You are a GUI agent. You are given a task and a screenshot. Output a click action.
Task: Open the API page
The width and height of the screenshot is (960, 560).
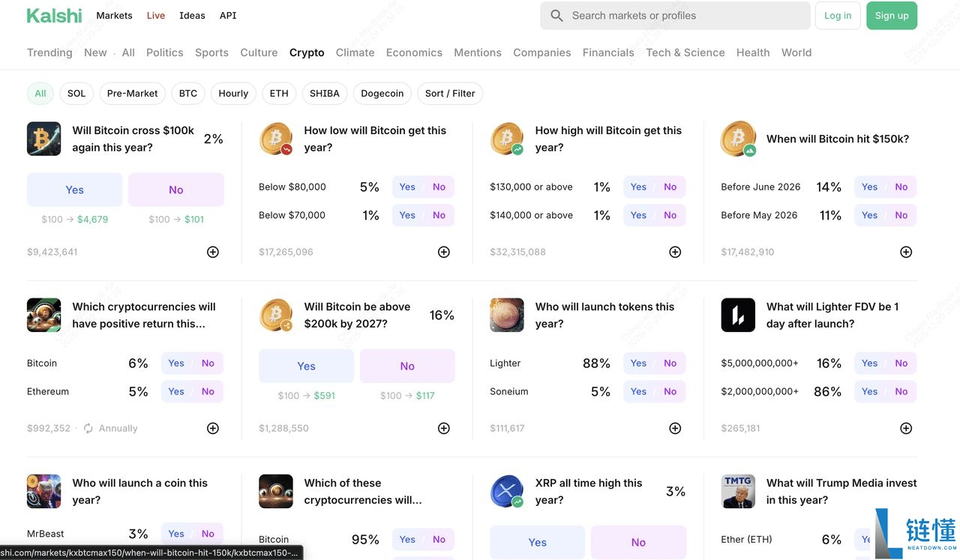(228, 16)
